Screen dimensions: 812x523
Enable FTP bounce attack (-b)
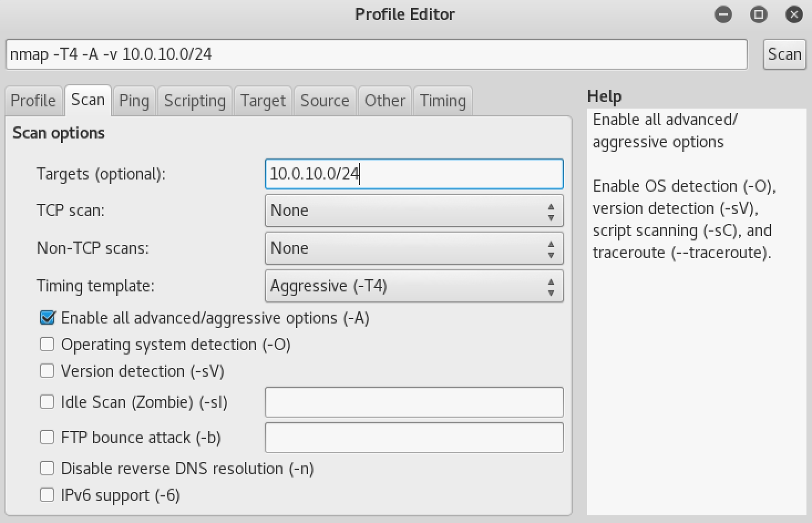tap(48, 438)
